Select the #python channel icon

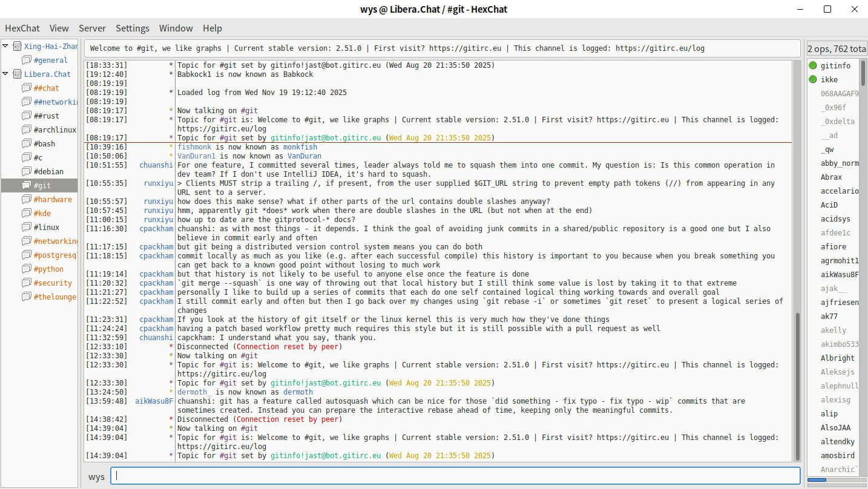click(27, 269)
